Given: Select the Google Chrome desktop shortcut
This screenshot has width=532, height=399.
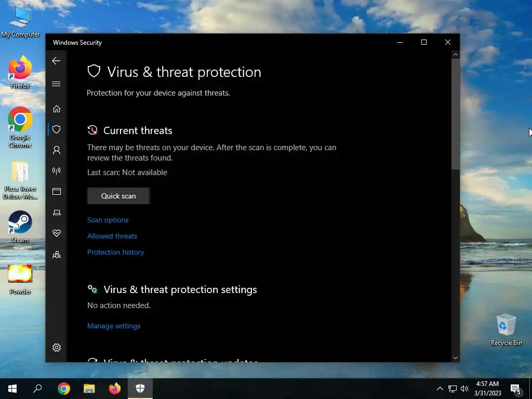Looking at the screenshot, I should click(x=20, y=128).
